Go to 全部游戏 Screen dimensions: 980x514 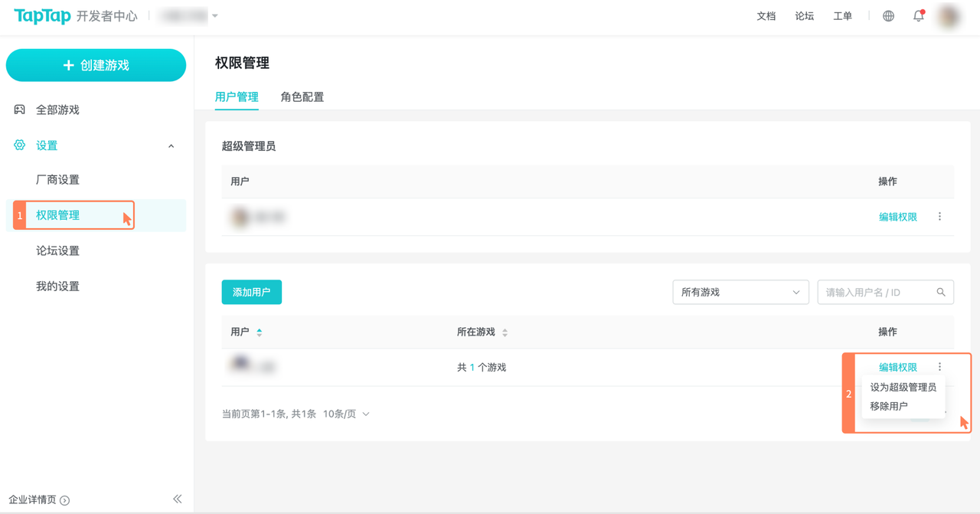(57, 110)
